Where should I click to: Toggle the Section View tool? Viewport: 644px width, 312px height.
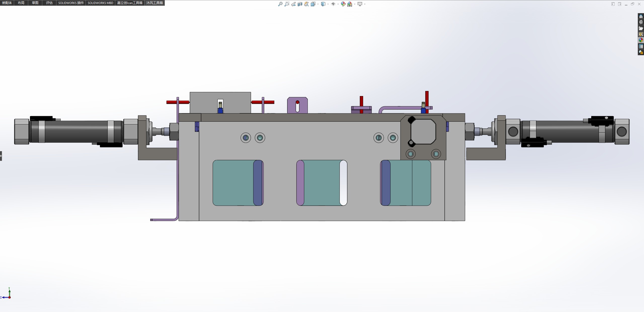point(300,4)
